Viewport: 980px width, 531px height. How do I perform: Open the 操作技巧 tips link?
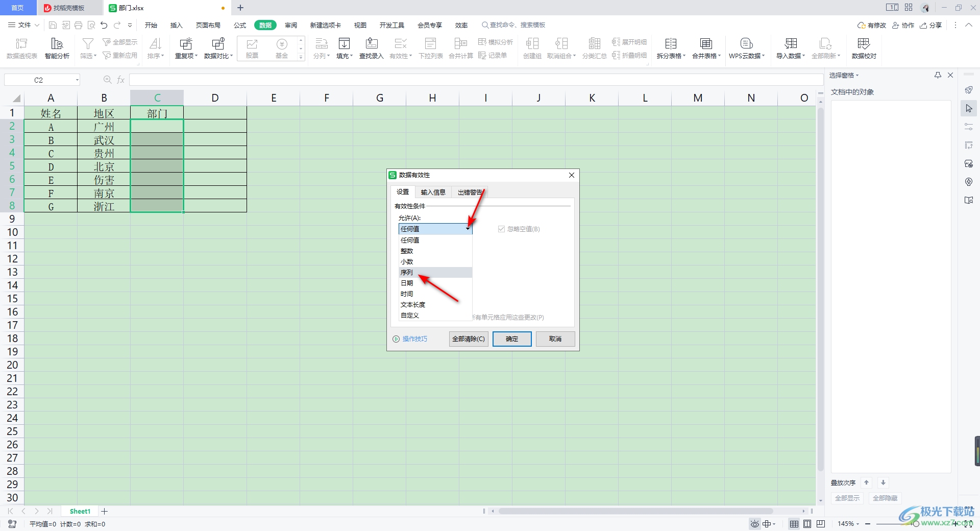point(414,339)
